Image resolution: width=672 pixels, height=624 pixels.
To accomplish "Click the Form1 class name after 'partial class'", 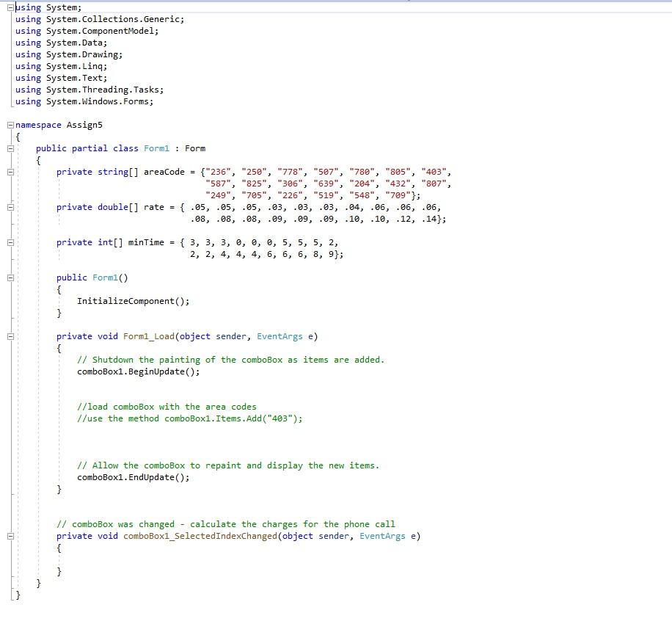I will click(156, 148).
